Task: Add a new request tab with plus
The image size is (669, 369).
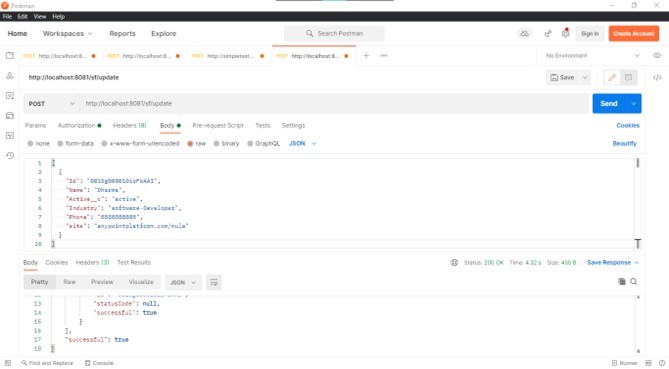Action: 366,55
